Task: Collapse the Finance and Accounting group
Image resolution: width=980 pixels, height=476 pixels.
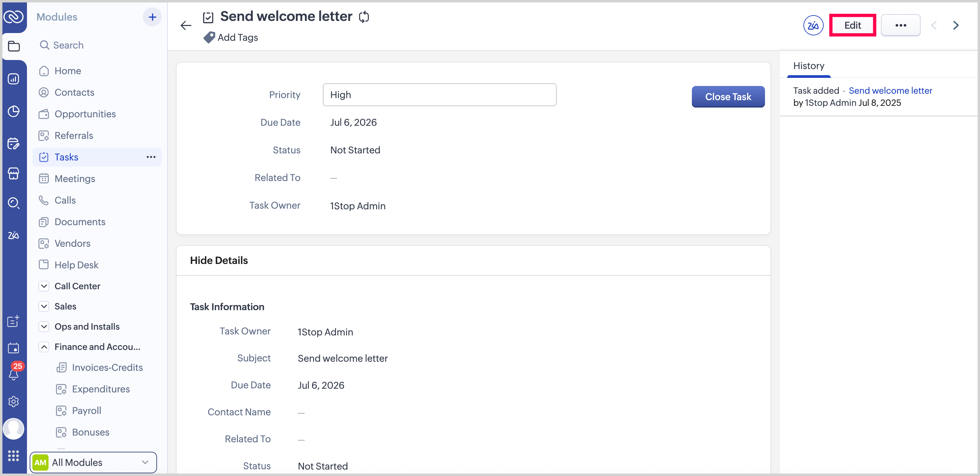Action: pyautogui.click(x=44, y=347)
